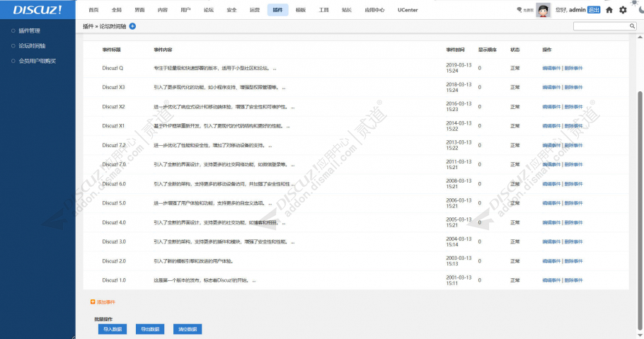
Task: Open the 工具 menu
Action: point(323,10)
